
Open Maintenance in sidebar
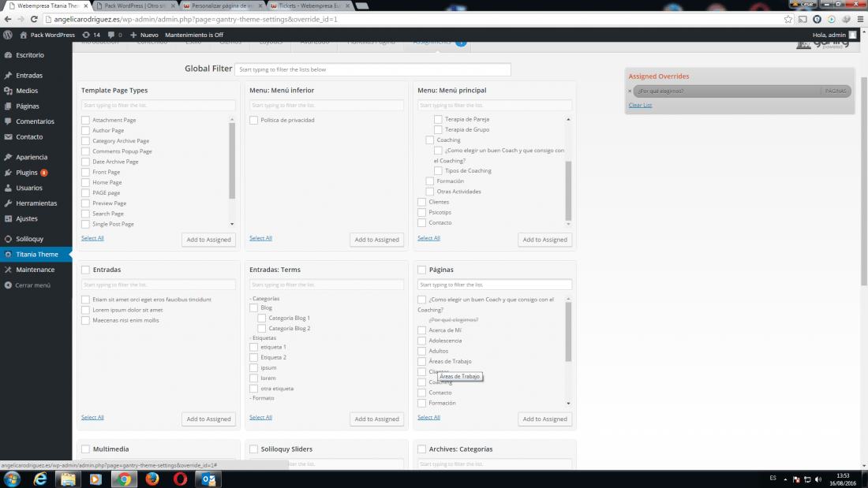[36, 270]
